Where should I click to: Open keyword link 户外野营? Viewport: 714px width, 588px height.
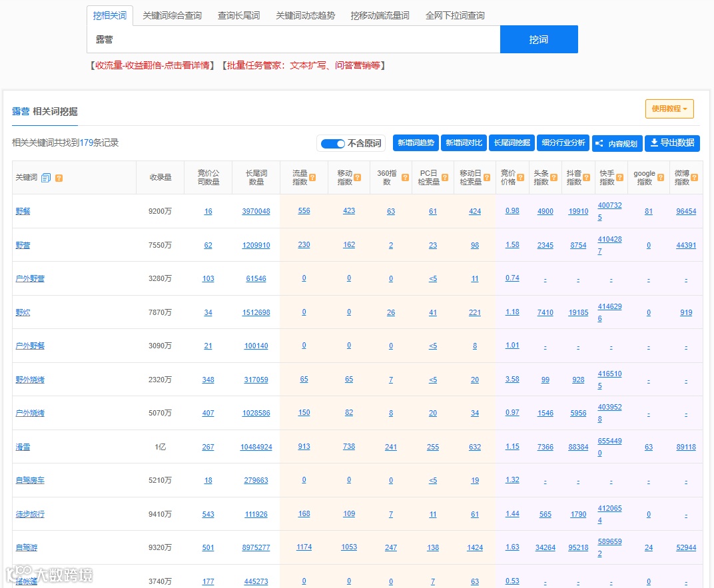(30, 278)
